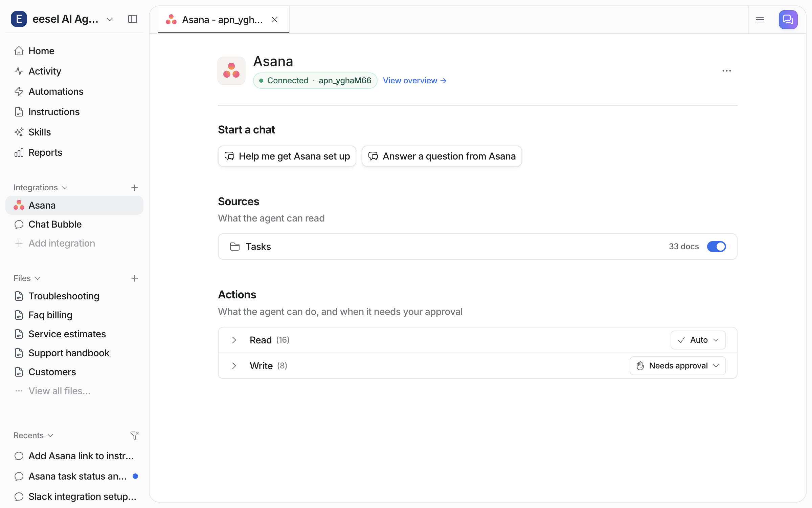
Task: Click the Instructions document icon
Action: [x=19, y=112]
